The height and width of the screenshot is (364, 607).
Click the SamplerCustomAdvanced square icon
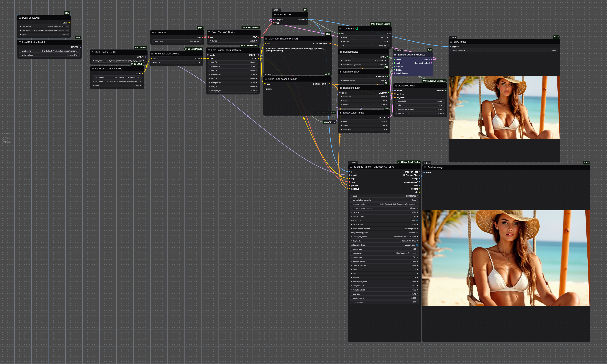[x=395, y=55]
